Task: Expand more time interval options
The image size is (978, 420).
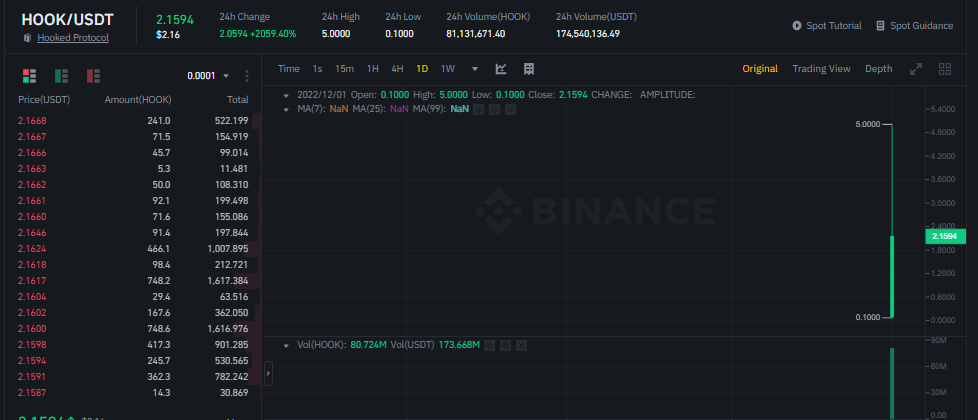Action: 474,69
